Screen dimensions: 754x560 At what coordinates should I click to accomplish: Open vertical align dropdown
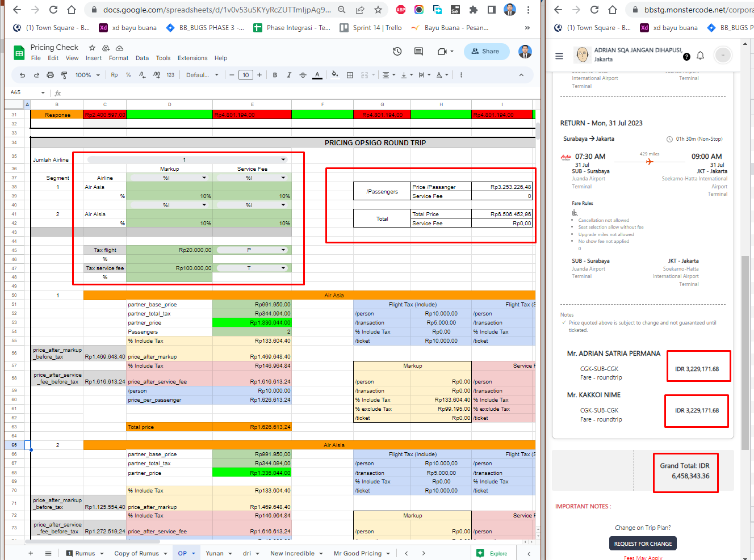click(407, 75)
